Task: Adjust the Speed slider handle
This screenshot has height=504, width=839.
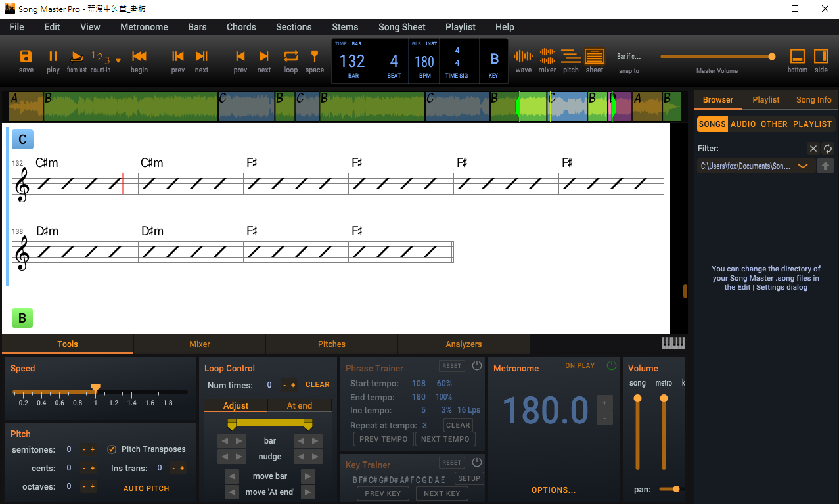Action: click(95, 388)
